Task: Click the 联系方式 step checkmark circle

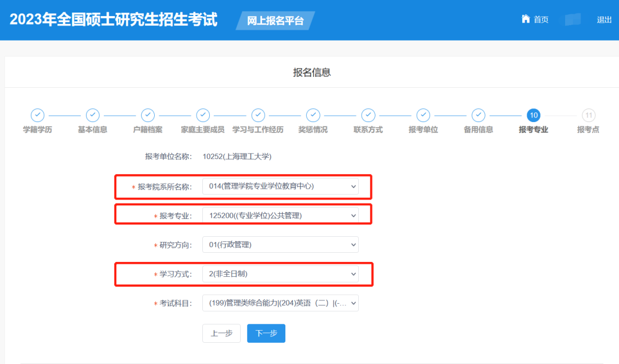Action: (x=369, y=115)
